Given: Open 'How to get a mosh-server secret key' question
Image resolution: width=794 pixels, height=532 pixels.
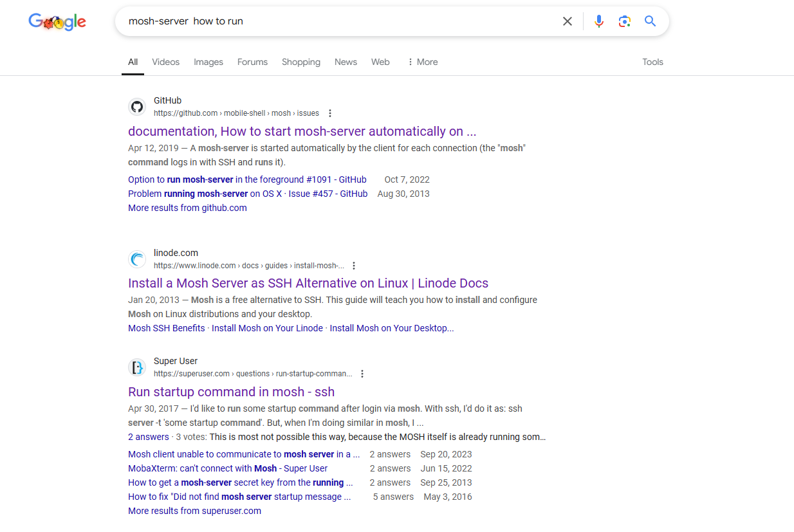Looking at the screenshot, I should click(x=241, y=482).
